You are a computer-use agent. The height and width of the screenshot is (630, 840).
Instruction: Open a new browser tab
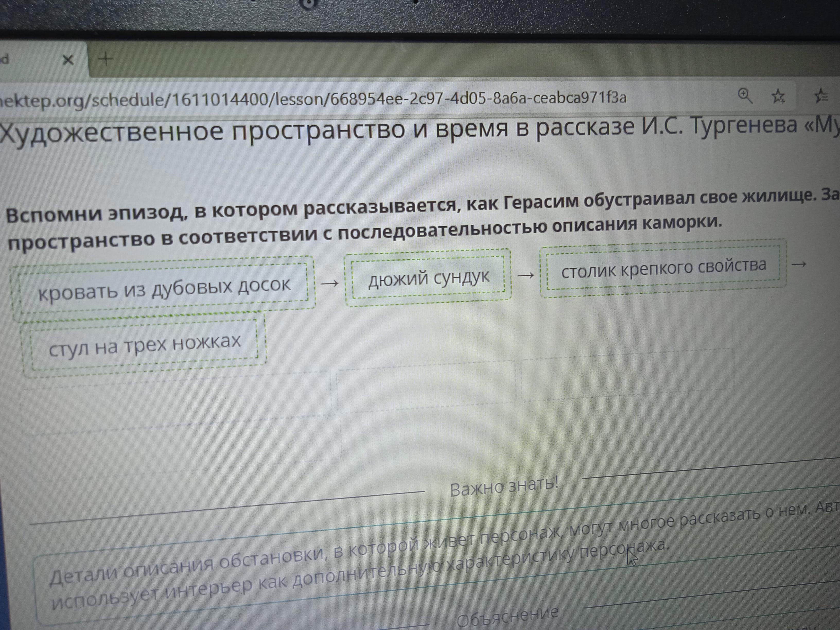coord(106,59)
